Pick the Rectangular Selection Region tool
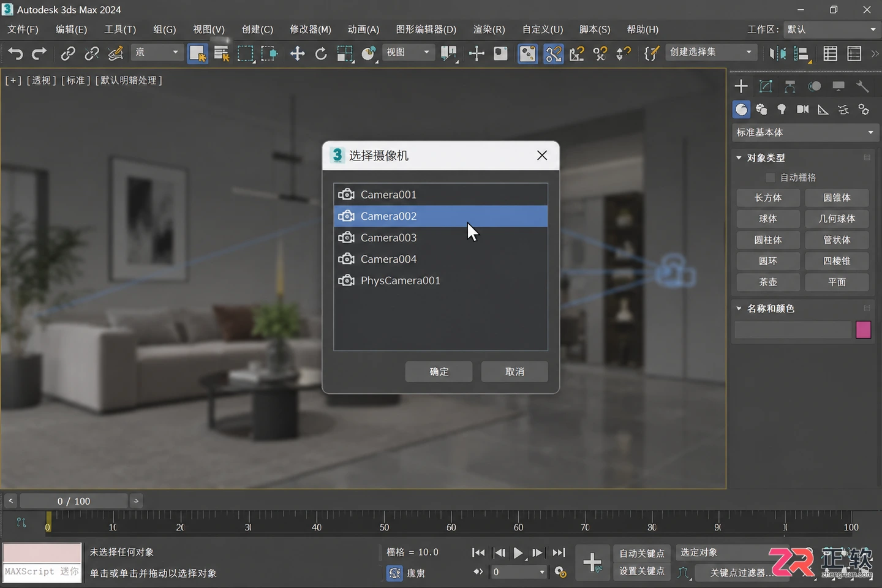 tap(245, 54)
